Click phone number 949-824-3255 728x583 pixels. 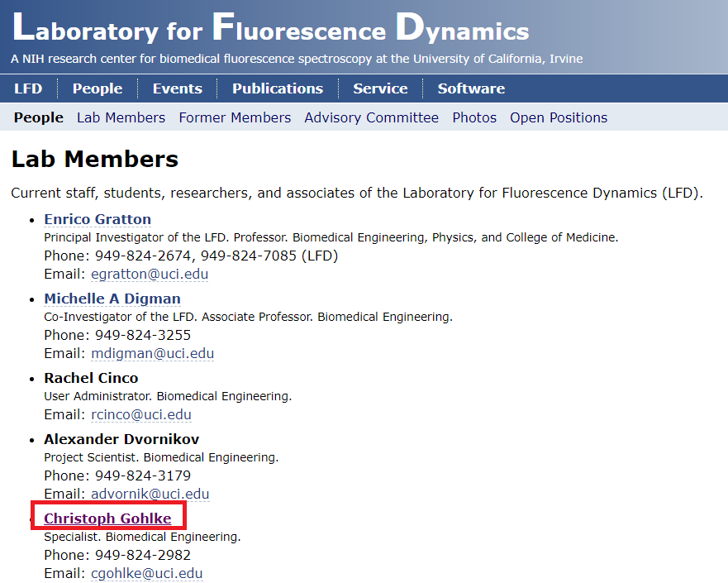143,335
